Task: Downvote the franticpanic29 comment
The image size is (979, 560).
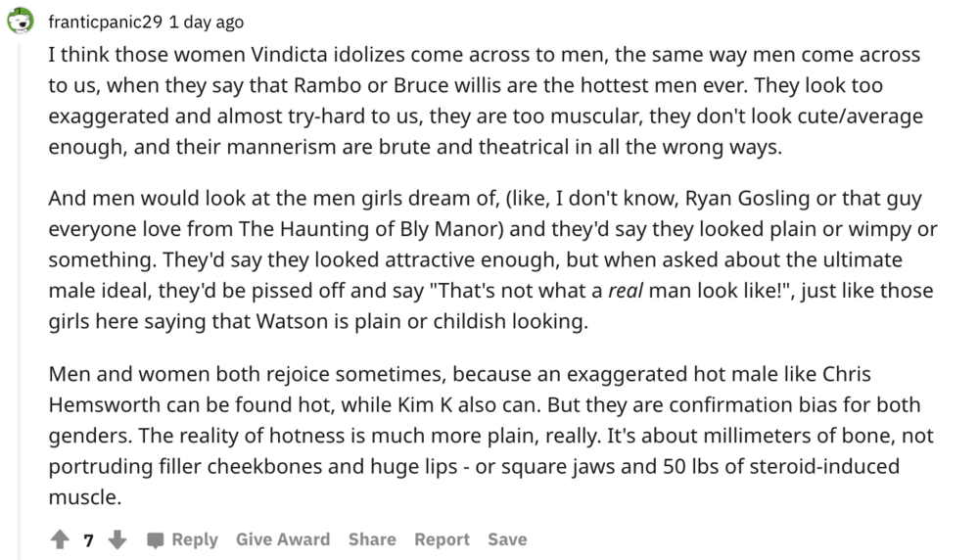Action: [x=117, y=538]
